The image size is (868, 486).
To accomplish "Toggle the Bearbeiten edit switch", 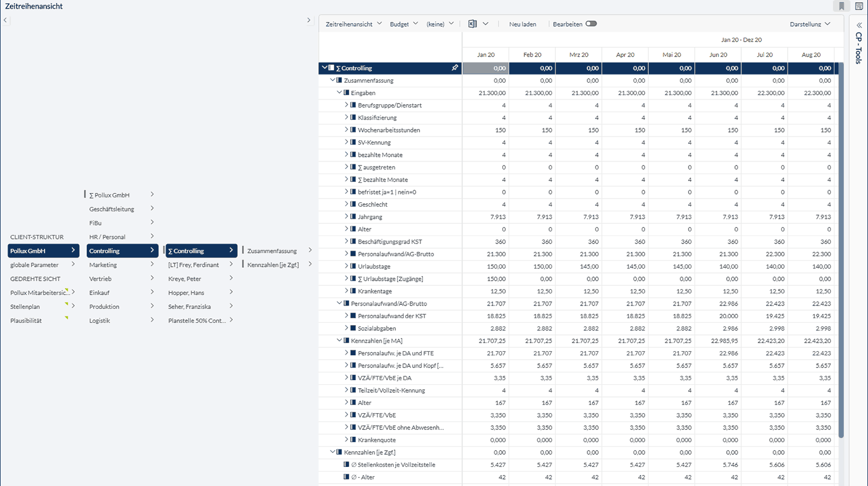I will pyautogui.click(x=591, y=24).
